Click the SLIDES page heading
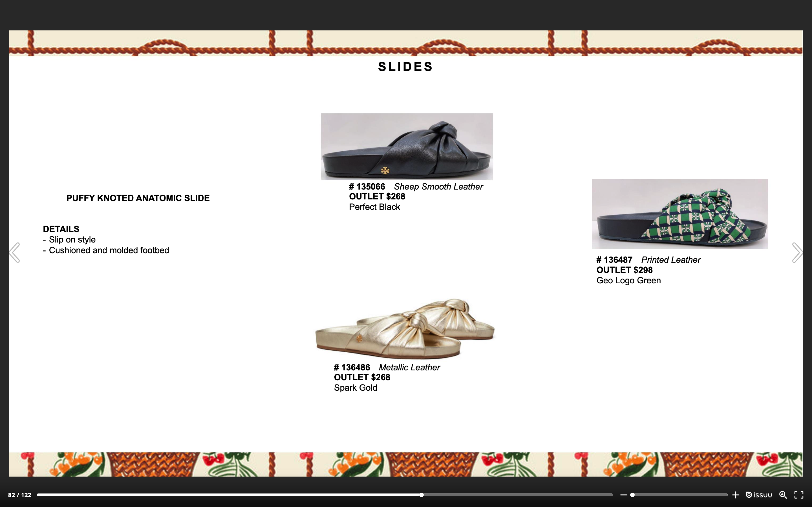The height and width of the screenshot is (507, 812). point(405,67)
